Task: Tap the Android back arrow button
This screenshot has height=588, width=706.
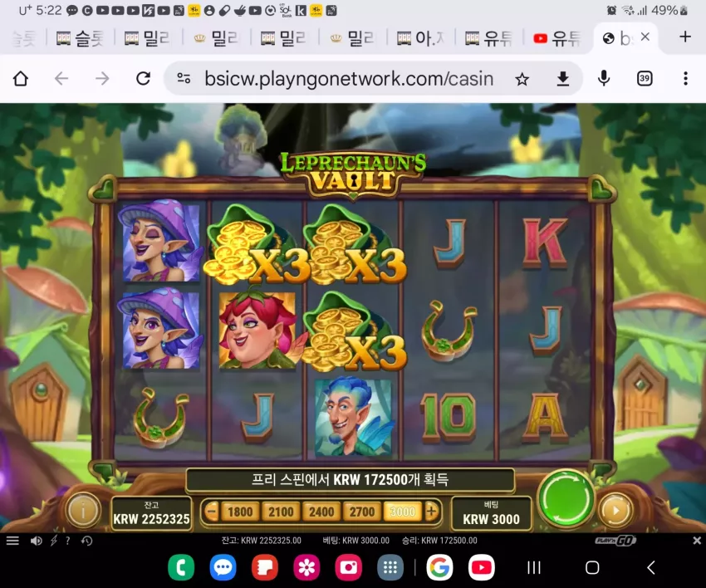Action: [x=650, y=568]
